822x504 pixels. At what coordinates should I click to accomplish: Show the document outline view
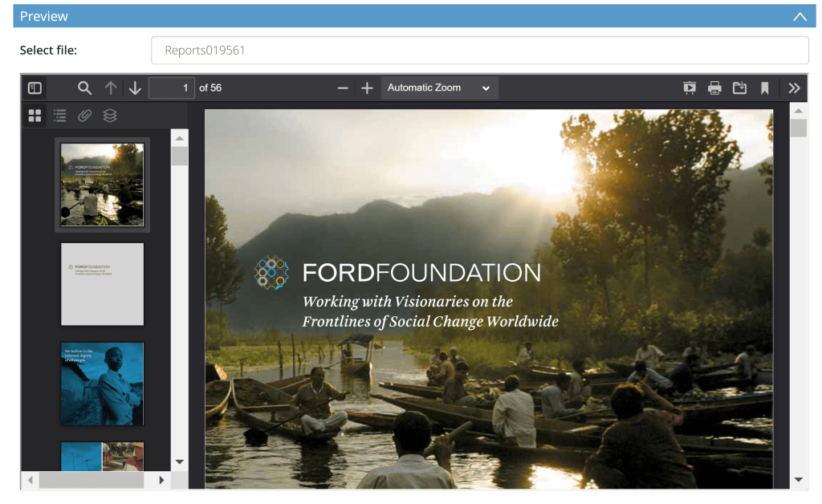coord(59,116)
